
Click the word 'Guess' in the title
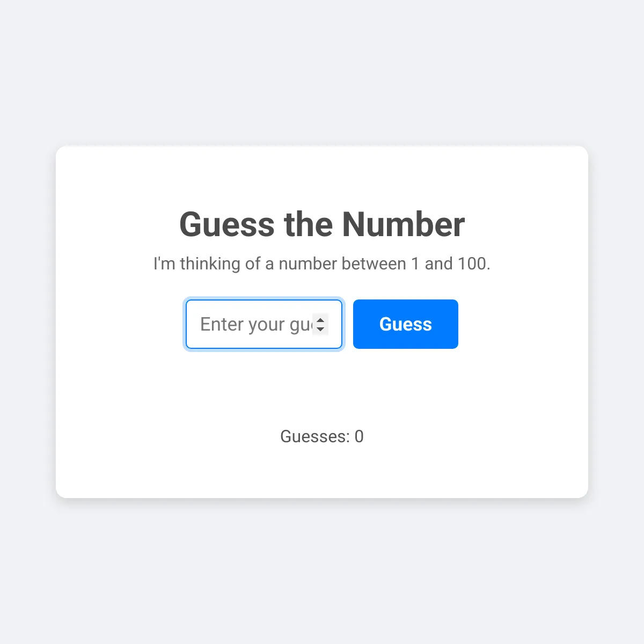pyautogui.click(x=227, y=224)
